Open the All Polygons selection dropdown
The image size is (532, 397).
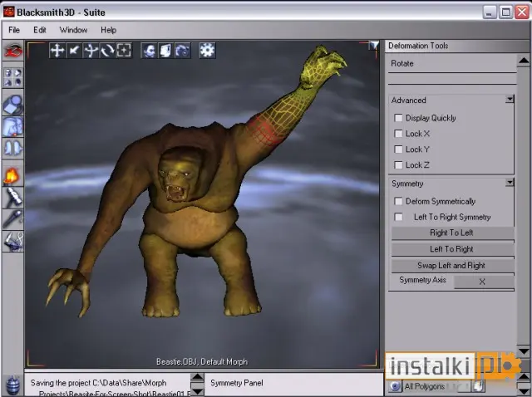[x=436, y=386]
